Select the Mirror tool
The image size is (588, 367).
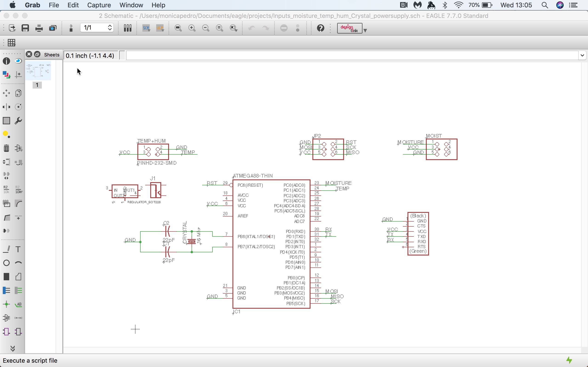click(6, 107)
